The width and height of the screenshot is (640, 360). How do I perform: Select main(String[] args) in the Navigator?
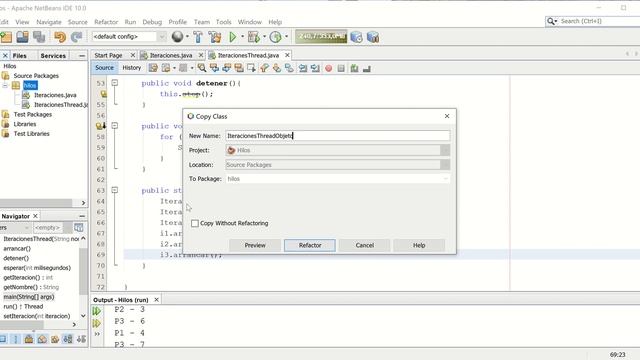click(29, 297)
